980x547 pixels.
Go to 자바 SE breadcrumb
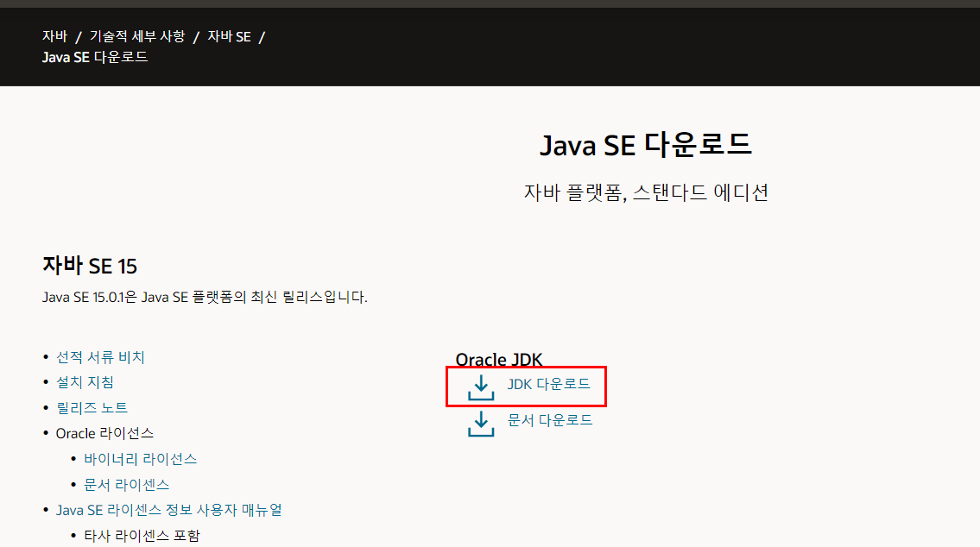229,36
